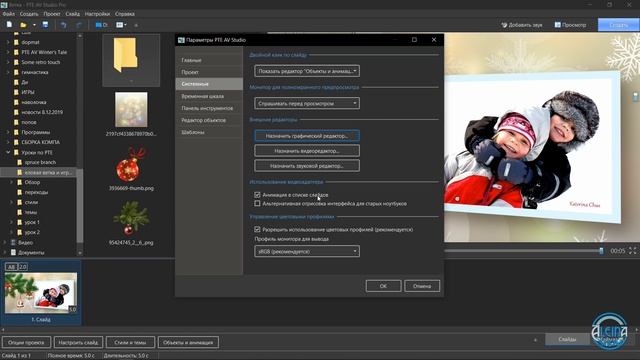Image resolution: width=640 pixels, height=360 pixels.
Task: Click the Preview button in top toolbar
Action: point(570,25)
